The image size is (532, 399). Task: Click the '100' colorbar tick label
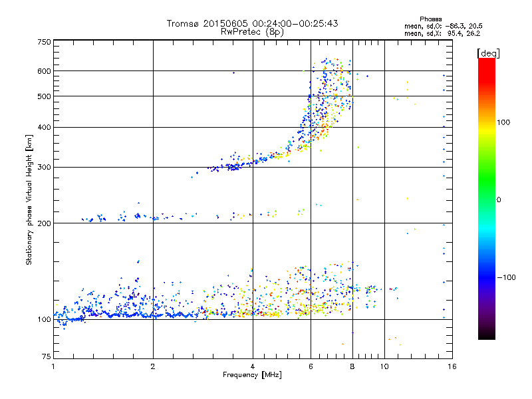503,122
